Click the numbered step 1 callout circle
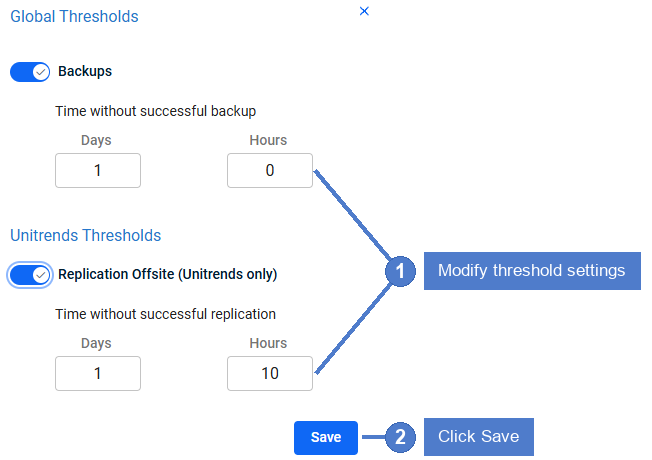This screenshot has height=460, width=652. pyautogui.click(x=400, y=271)
